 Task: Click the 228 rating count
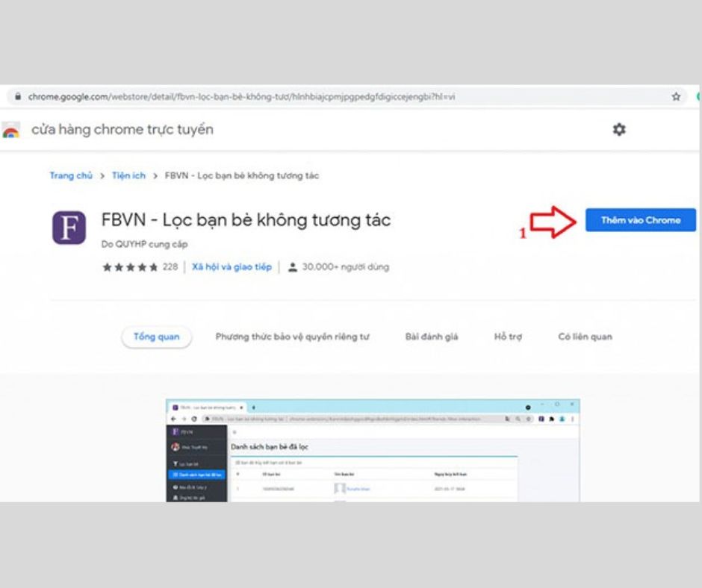(170, 267)
